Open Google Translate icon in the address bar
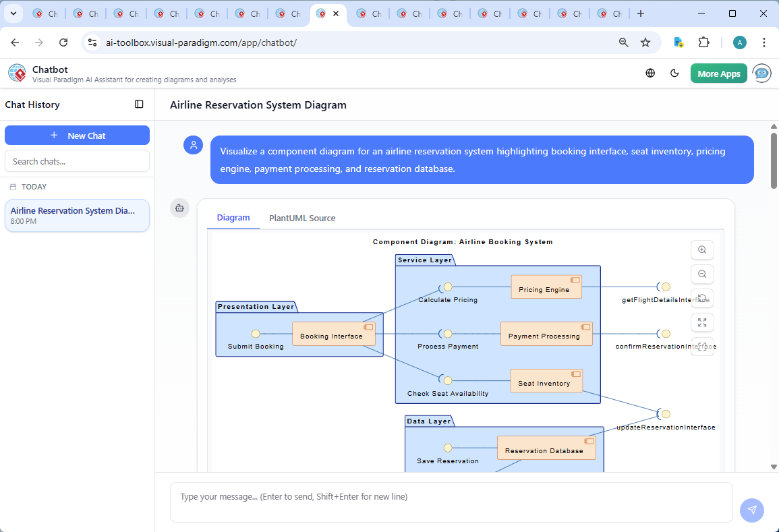This screenshot has height=532, width=779. coord(678,42)
